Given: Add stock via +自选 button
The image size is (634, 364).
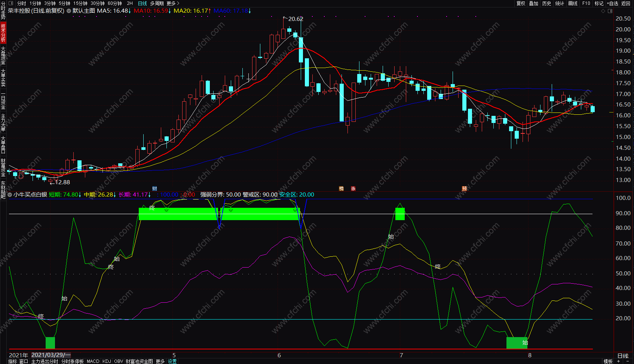Looking at the screenshot, I should click(612, 3).
